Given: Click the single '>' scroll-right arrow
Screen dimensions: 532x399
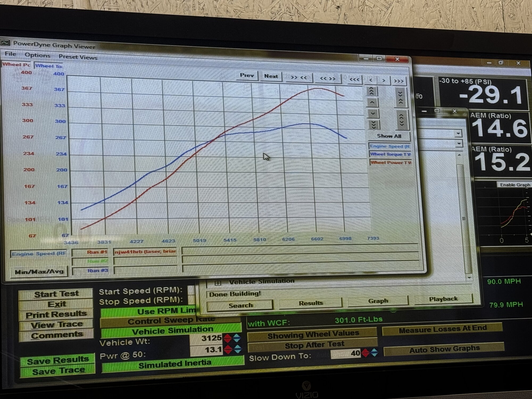Looking at the screenshot, I should coord(384,81).
